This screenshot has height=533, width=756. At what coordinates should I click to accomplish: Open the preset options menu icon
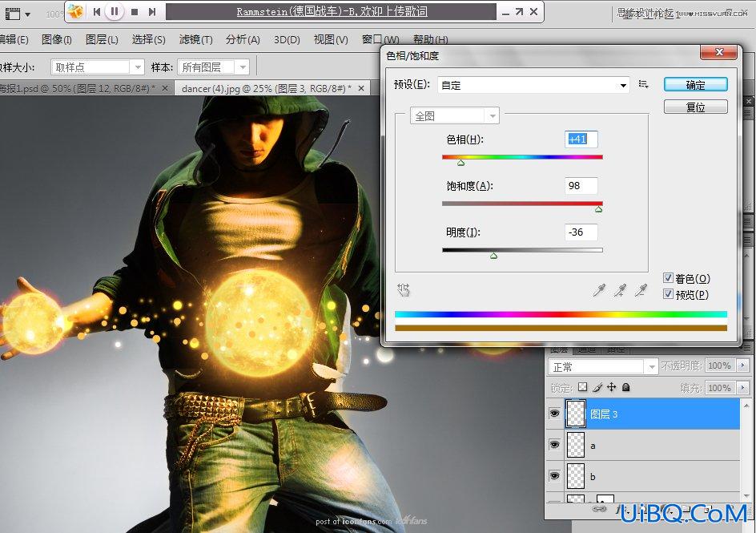coord(643,84)
